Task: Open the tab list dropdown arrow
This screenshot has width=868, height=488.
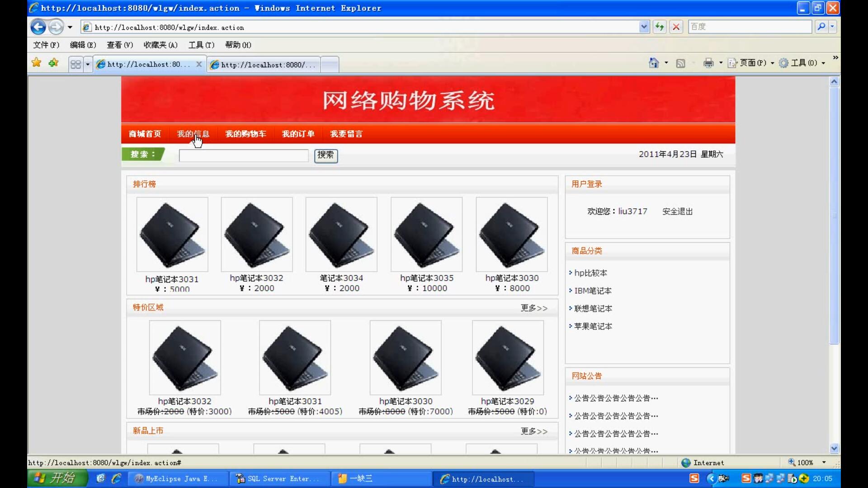Action: (x=88, y=64)
